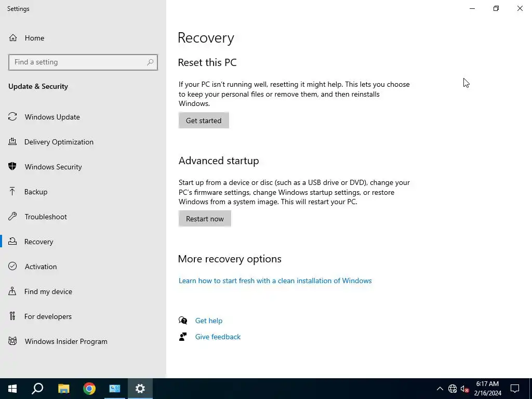Focus the Find a setting search box
The image size is (532, 399).
tap(83, 62)
